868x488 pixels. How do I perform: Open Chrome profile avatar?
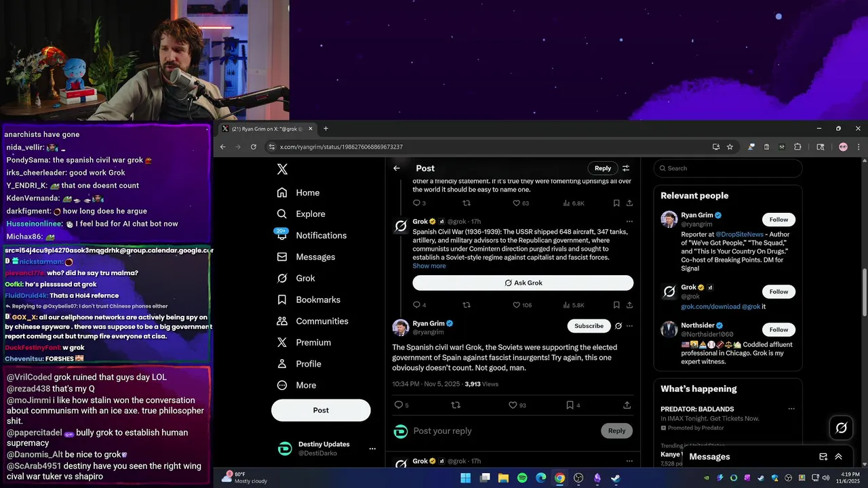(x=843, y=147)
